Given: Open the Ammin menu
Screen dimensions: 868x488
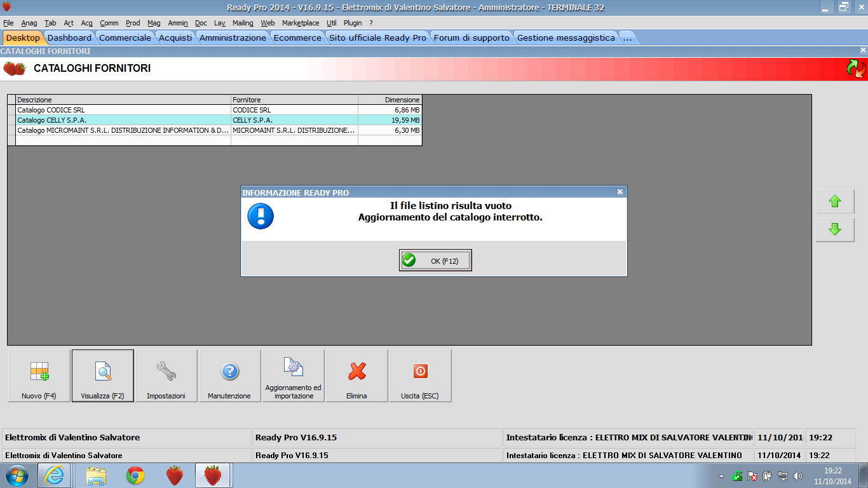Looking at the screenshot, I should 178,23.
